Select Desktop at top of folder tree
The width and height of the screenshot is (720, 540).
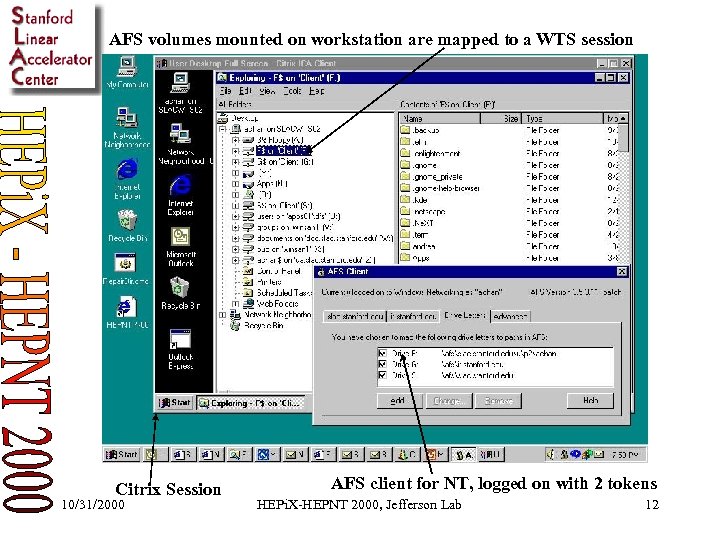[x=238, y=118]
